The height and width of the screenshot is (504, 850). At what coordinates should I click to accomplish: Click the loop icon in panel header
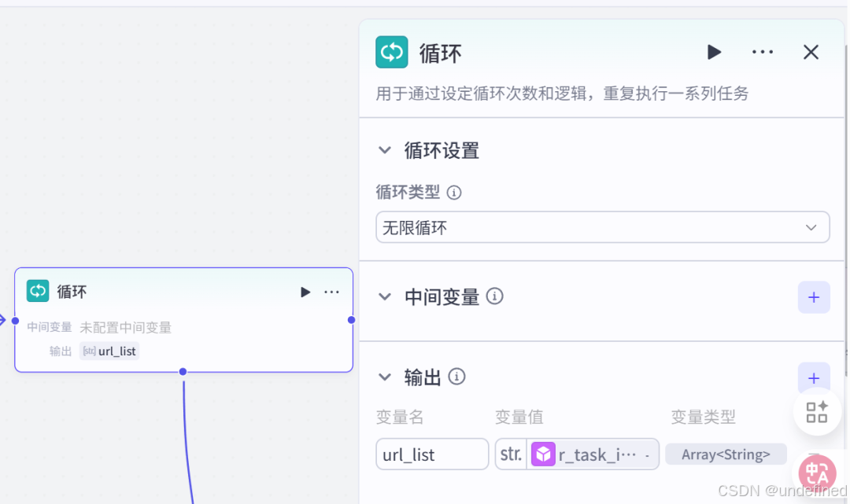(x=391, y=52)
